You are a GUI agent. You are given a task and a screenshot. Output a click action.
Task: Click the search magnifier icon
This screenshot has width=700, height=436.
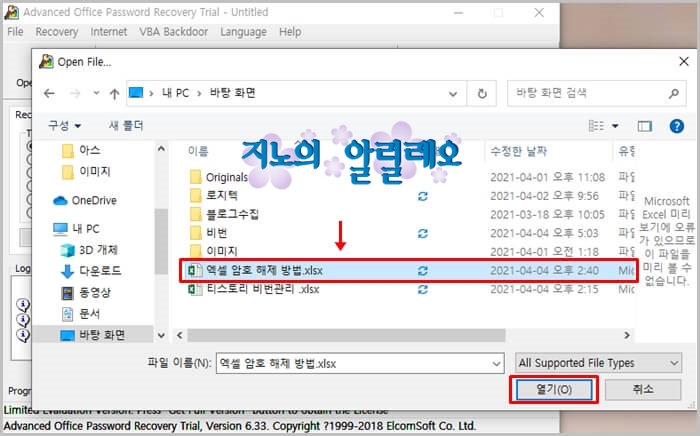pyautogui.click(x=674, y=93)
